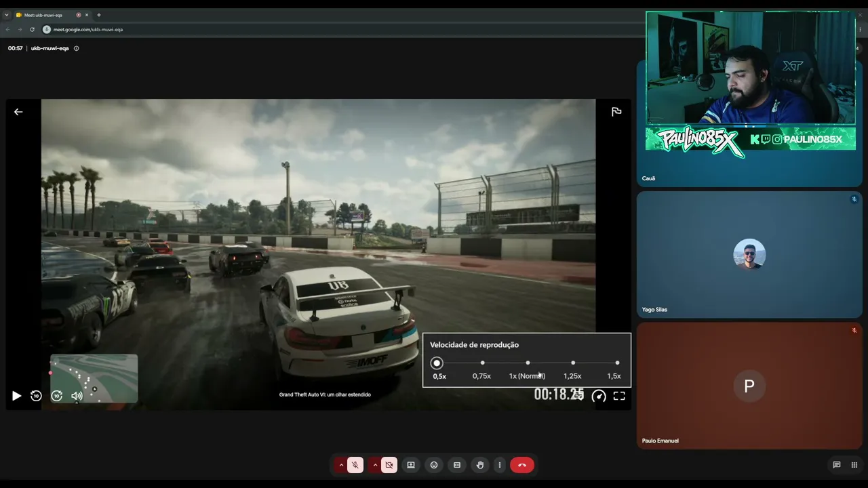Select Yago Silas's participant tile
The height and width of the screenshot is (488, 868).
click(x=749, y=254)
